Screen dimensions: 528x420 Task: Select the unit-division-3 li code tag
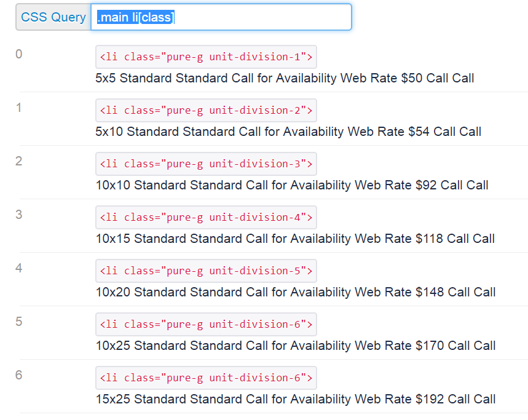(x=206, y=164)
